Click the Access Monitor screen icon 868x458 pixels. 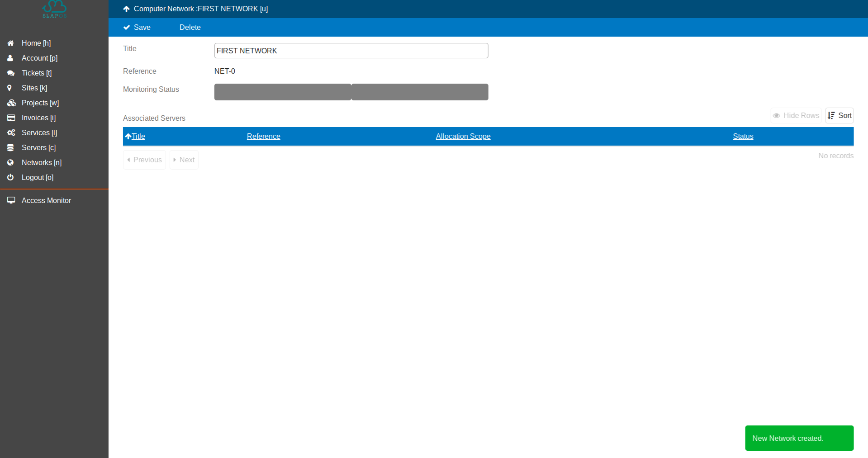tap(11, 200)
